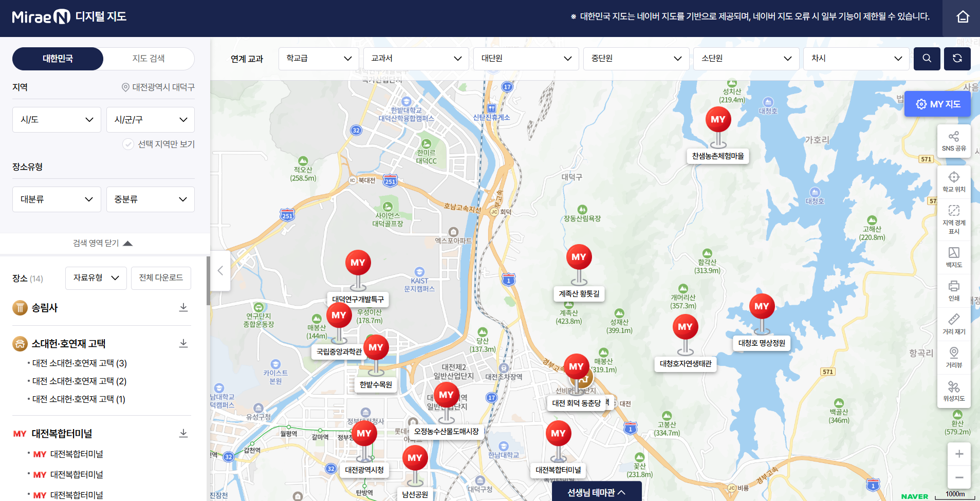
Task: Open the MY 지도 button
Action: [x=937, y=104]
